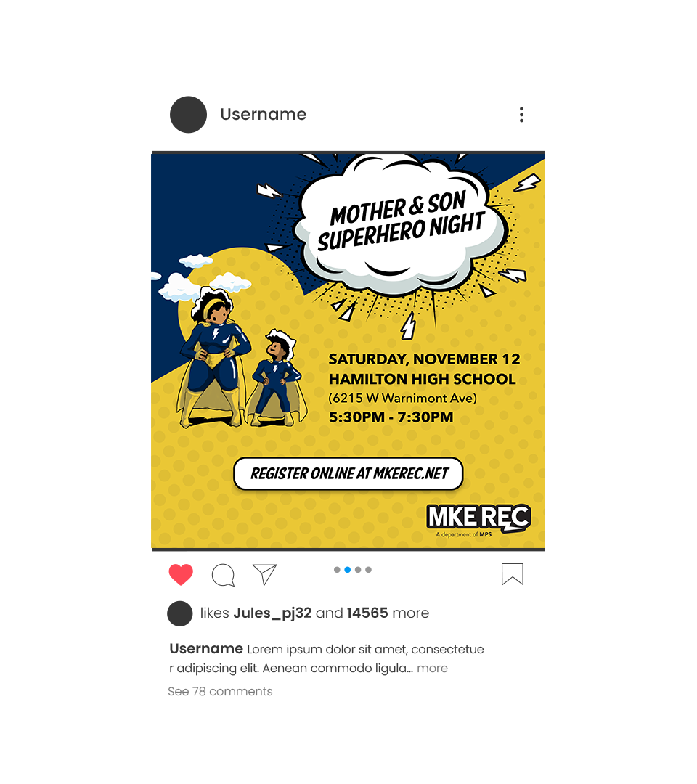The width and height of the screenshot is (697, 784).
Task: Expand caption with the more link
Action: [x=433, y=669]
